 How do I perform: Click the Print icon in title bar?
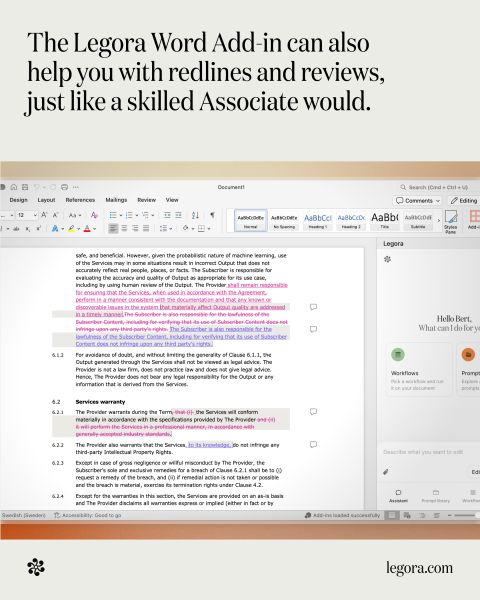click(x=64, y=187)
